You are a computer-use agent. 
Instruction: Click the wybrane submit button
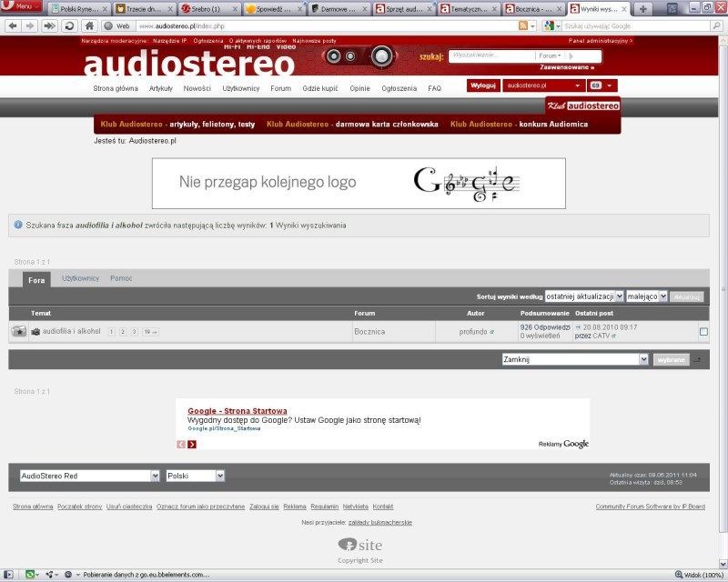coord(671,360)
